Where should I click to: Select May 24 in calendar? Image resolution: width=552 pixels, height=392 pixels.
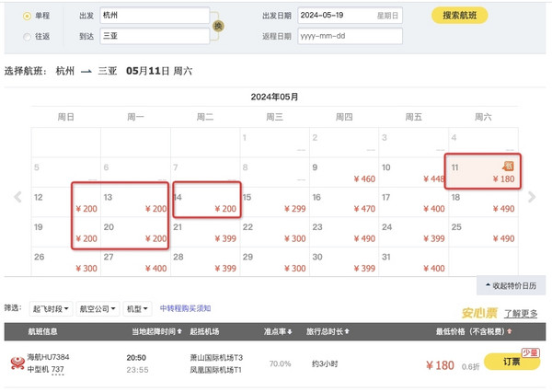(x=413, y=232)
